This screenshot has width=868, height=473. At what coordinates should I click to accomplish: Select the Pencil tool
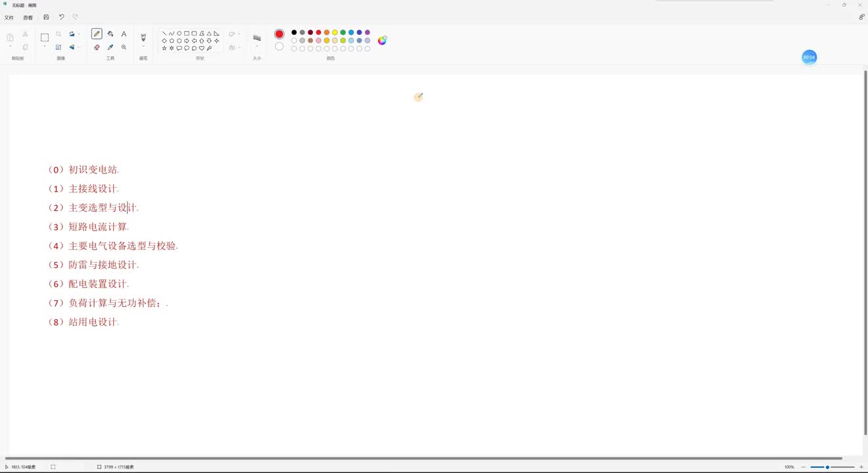click(x=97, y=34)
